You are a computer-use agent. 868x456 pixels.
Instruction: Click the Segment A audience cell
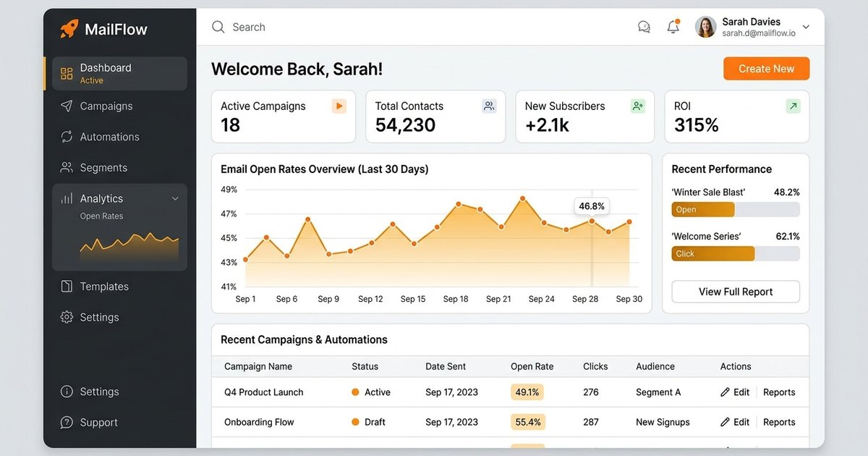click(658, 392)
